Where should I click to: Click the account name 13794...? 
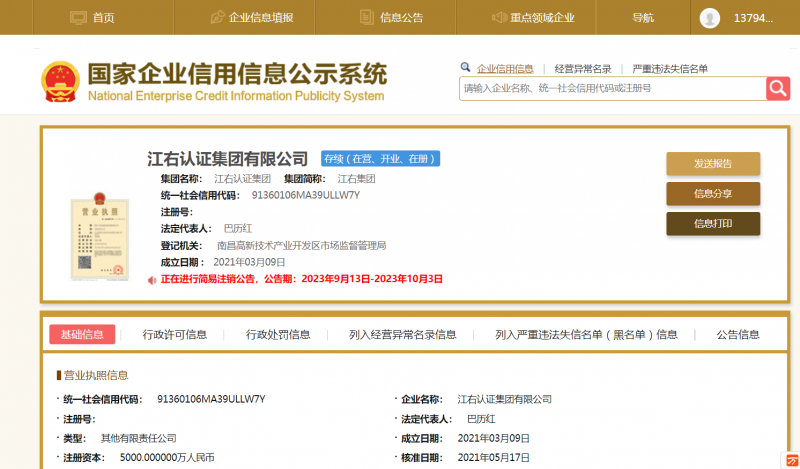click(x=754, y=18)
